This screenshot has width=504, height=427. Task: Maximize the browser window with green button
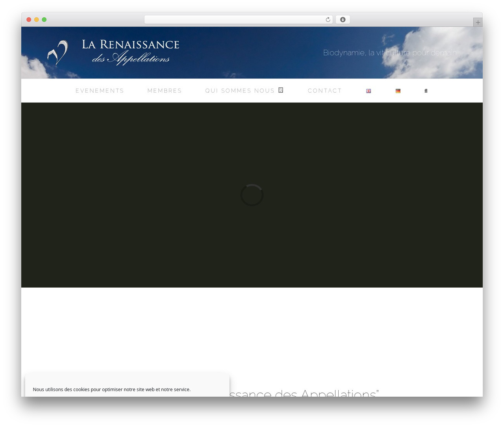[44, 20]
